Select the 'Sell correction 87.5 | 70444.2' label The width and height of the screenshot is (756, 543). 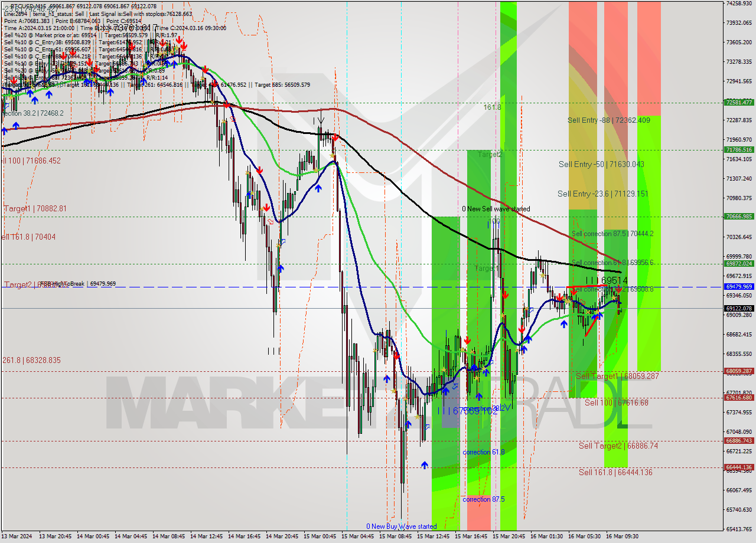612,234
